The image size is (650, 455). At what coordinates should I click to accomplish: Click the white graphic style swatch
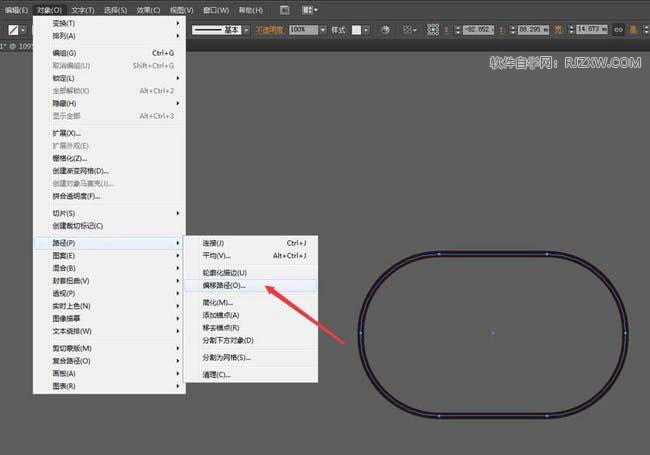tap(356, 30)
